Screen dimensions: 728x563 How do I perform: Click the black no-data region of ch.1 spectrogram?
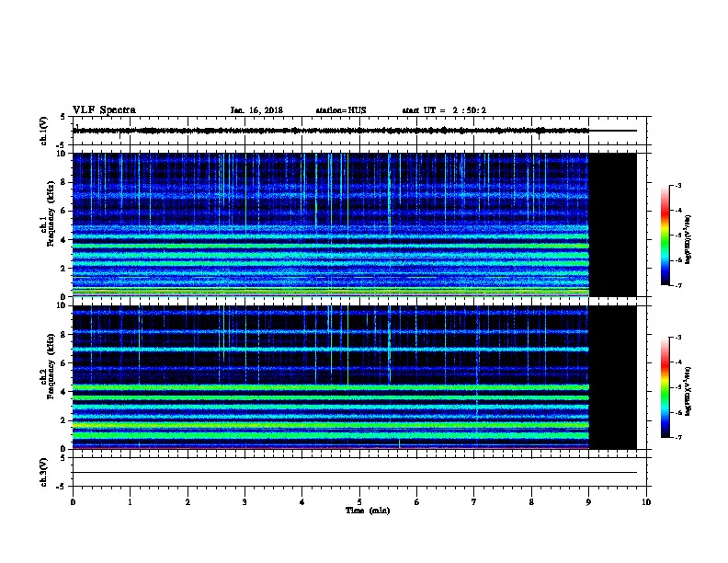click(613, 224)
